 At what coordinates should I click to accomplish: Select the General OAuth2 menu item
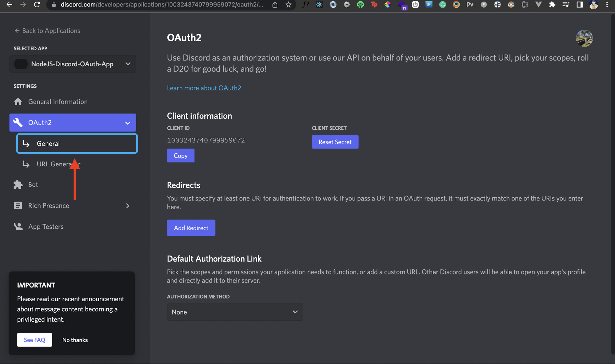pos(77,144)
